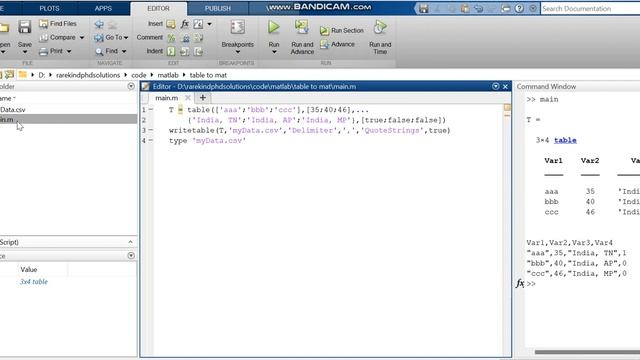The image size is (640, 360).
Task: Open the help question-mark icon
Action: 519,9
